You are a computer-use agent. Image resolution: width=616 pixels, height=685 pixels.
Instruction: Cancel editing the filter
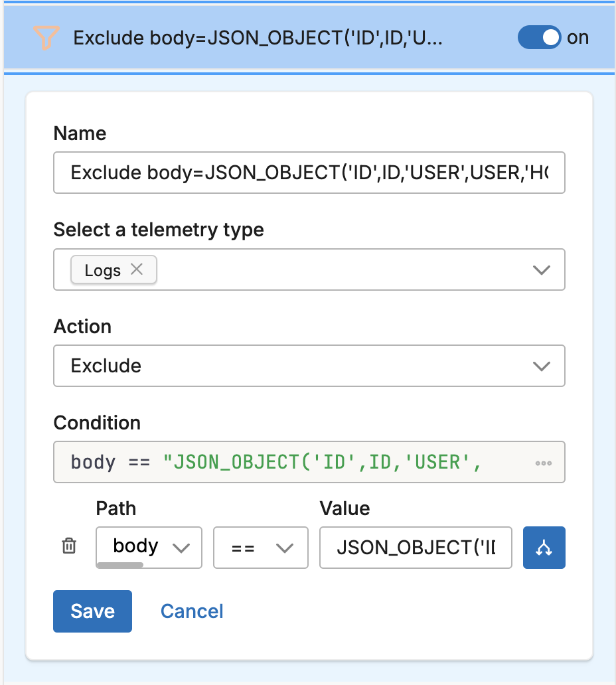point(192,611)
